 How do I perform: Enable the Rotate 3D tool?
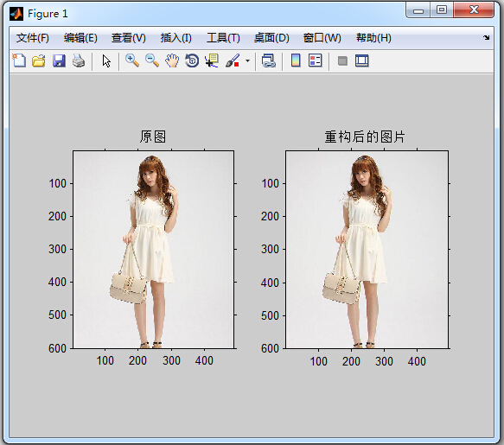point(192,60)
